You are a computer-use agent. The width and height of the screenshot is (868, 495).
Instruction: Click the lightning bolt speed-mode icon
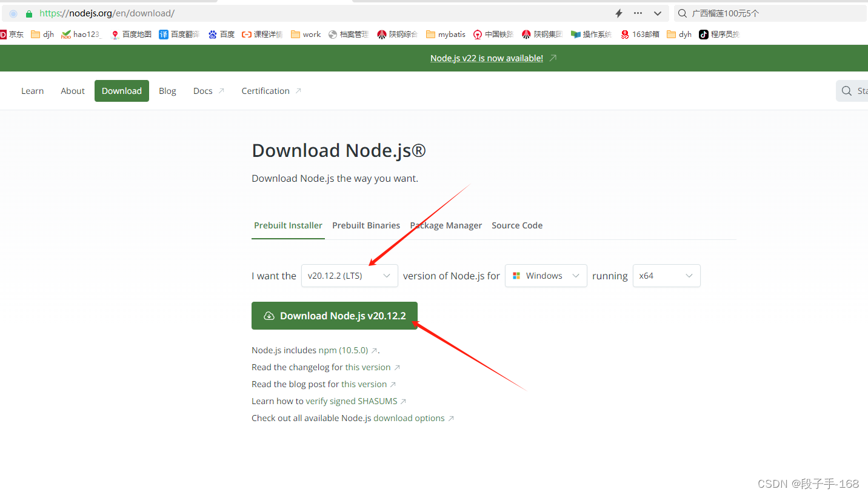pyautogui.click(x=619, y=13)
